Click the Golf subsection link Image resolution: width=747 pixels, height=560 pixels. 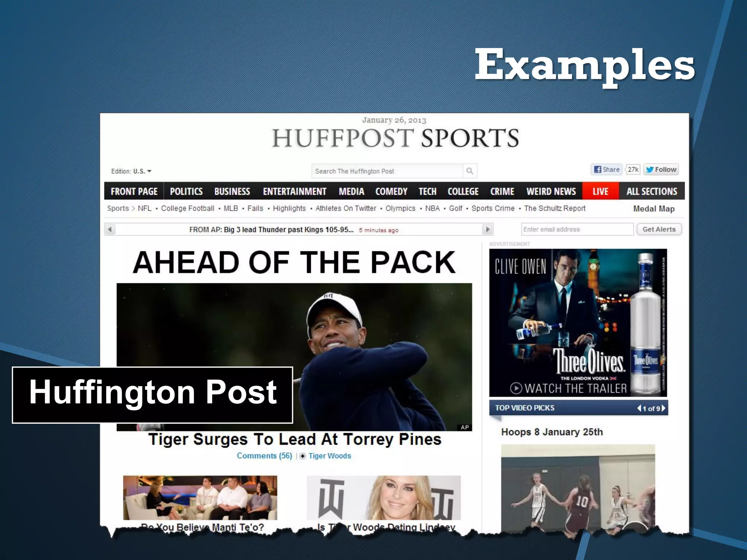point(455,209)
